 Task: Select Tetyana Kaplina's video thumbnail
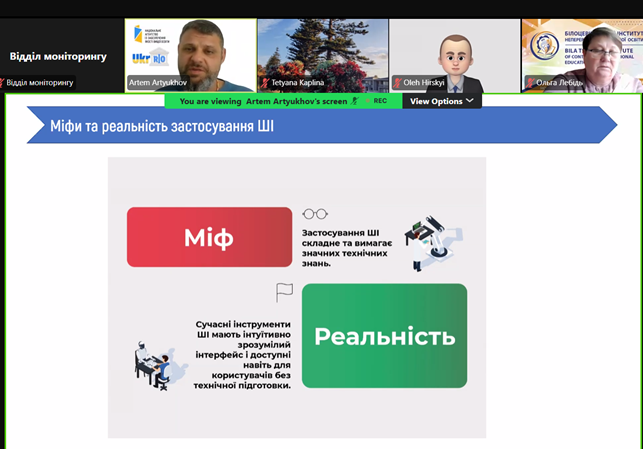point(321,55)
